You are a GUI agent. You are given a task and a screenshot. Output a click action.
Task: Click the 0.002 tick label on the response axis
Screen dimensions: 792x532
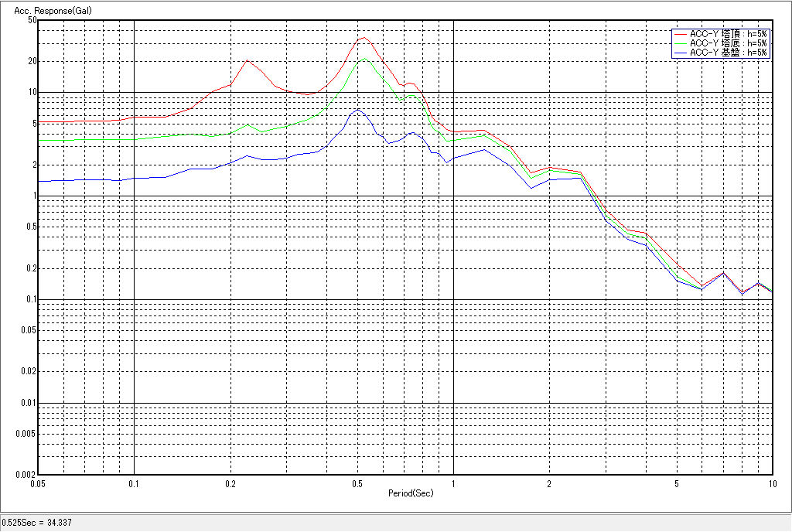click(x=25, y=474)
